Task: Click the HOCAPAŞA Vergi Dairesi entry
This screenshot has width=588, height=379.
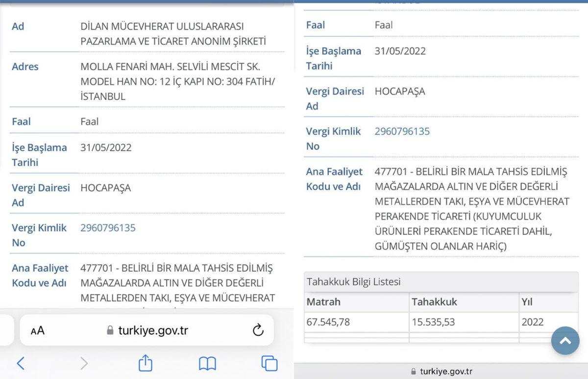Action: click(x=105, y=188)
